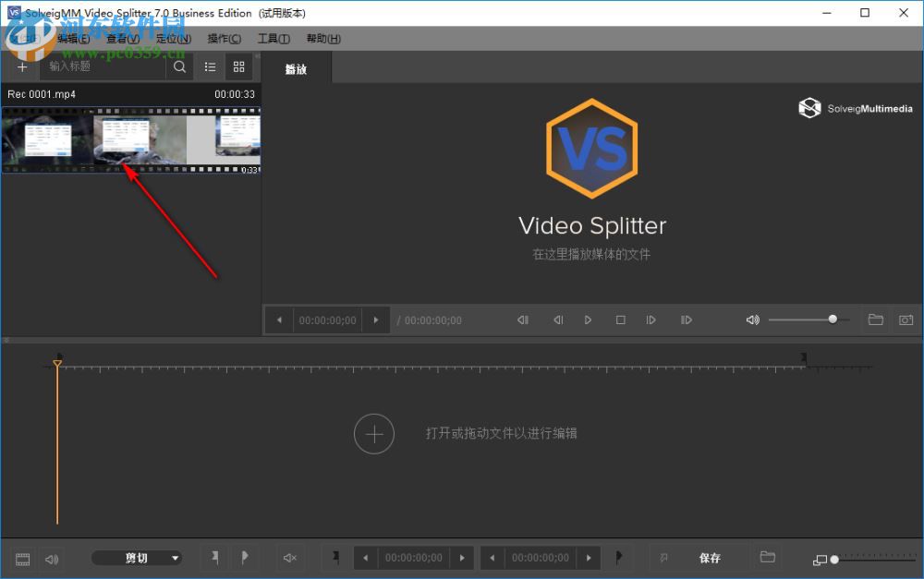Viewport: 924px width, 579px height.
Task: Open a media file using the folder icon
Action: tap(875, 320)
